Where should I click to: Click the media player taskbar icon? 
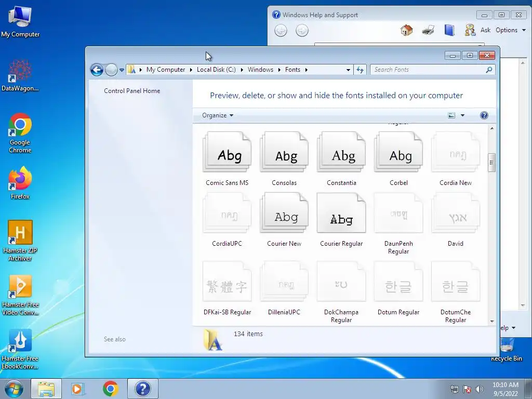click(x=78, y=389)
